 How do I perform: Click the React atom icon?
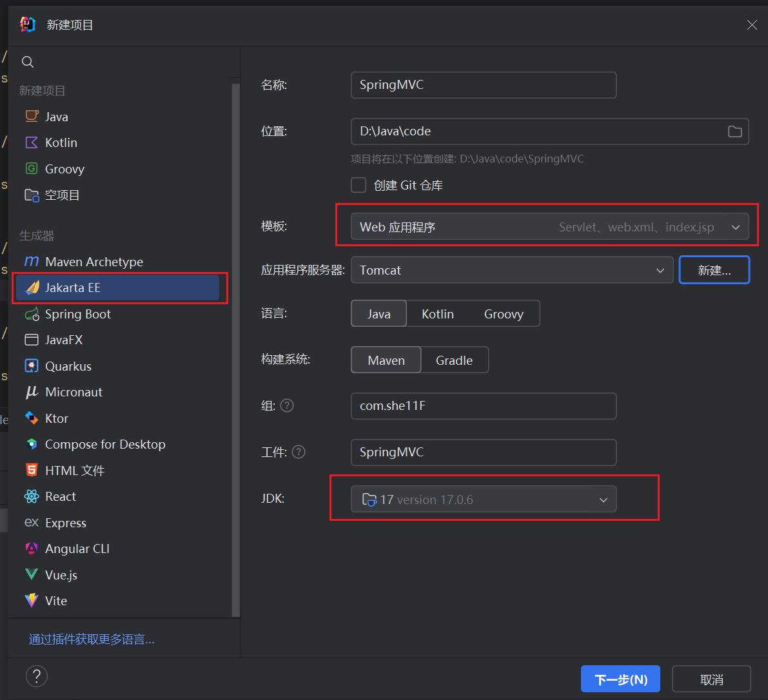[32, 496]
